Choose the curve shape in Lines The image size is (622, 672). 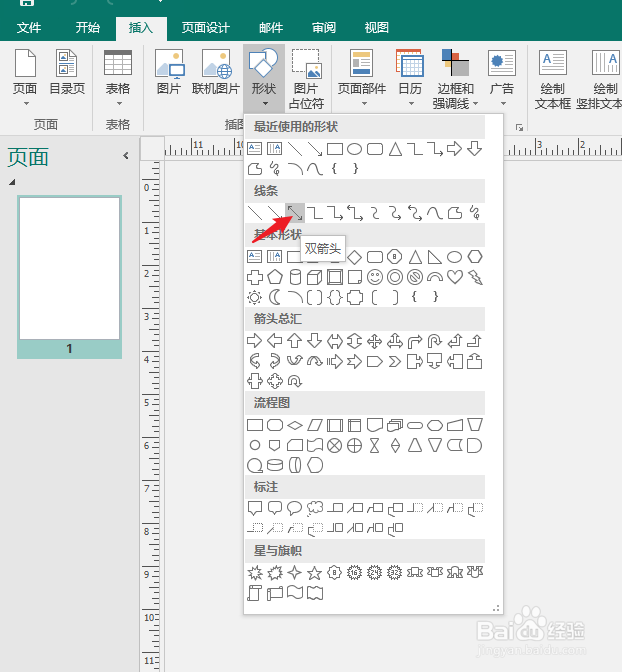tap(435, 213)
